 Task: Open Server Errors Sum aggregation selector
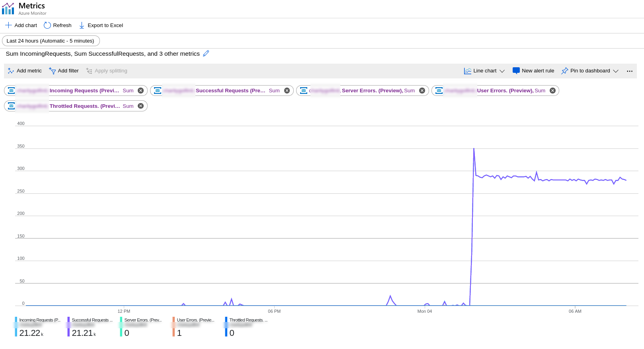pyautogui.click(x=410, y=90)
